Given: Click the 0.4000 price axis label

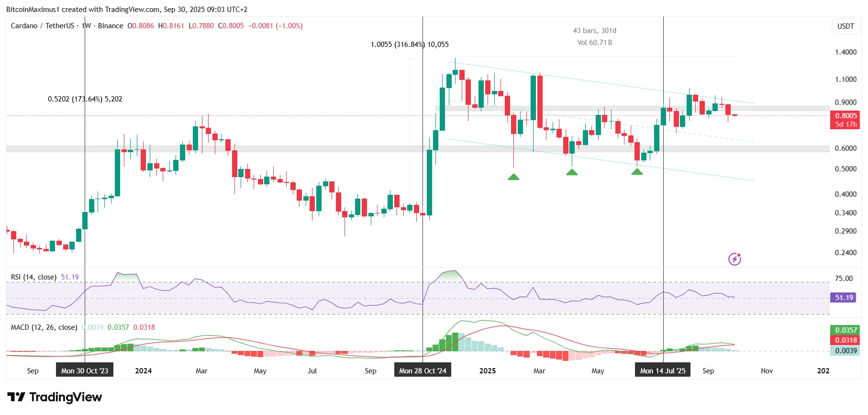Looking at the screenshot, I should click(x=846, y=194).
